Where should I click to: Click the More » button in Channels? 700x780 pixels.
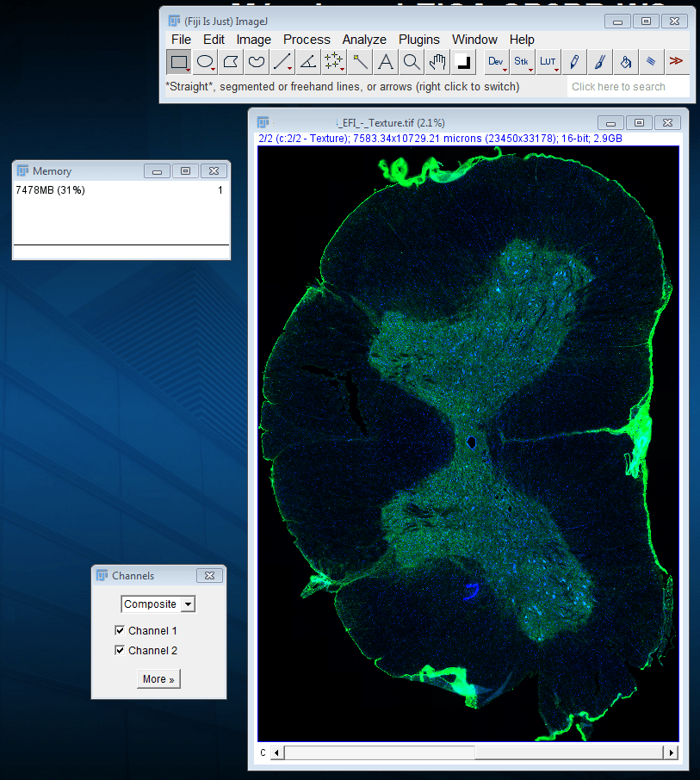(158, 679)
